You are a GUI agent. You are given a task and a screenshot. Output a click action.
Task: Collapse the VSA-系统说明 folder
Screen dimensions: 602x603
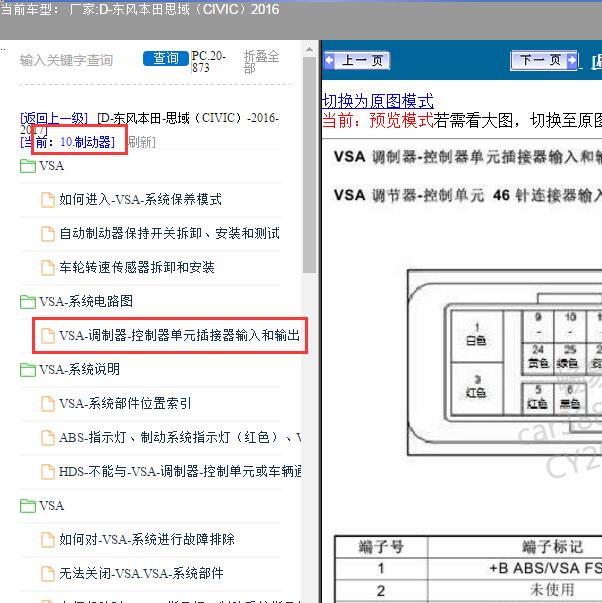coord(79,369)
